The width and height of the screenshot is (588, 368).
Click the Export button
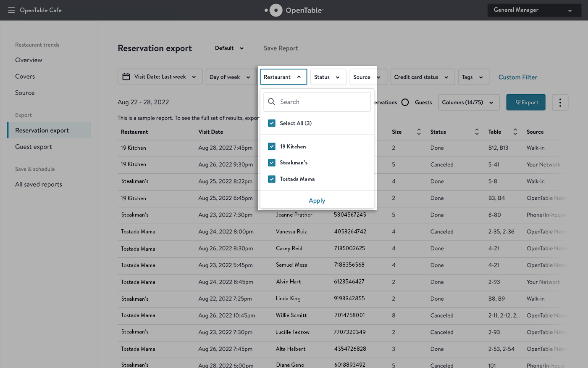(526, 102)
